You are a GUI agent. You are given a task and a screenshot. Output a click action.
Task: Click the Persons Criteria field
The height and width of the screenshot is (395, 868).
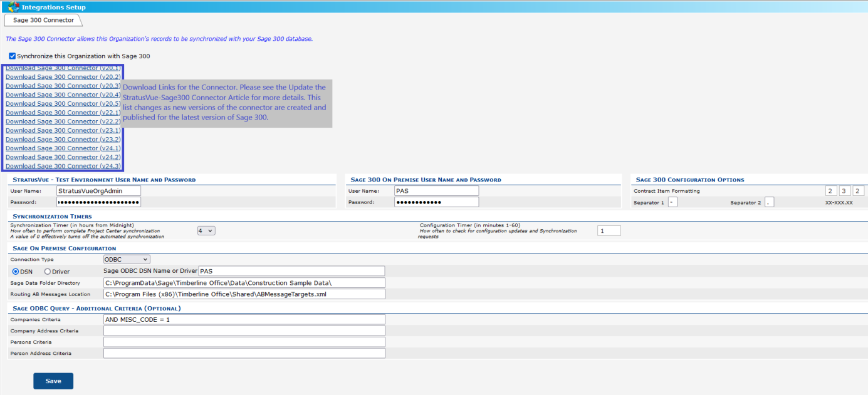click(244, 342)
